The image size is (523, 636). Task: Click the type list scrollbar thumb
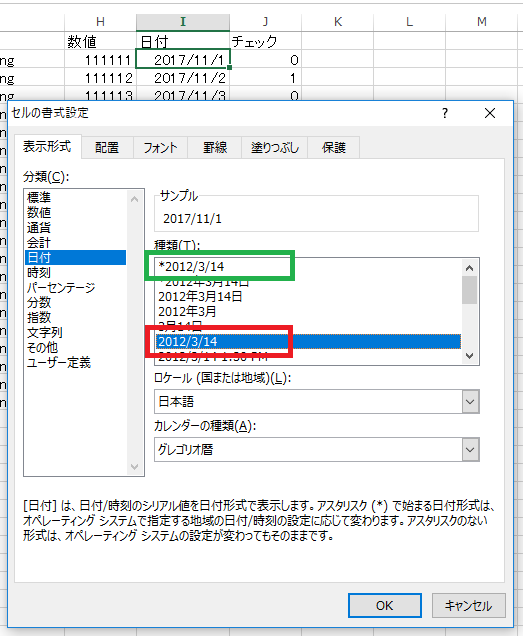(470, 290)
